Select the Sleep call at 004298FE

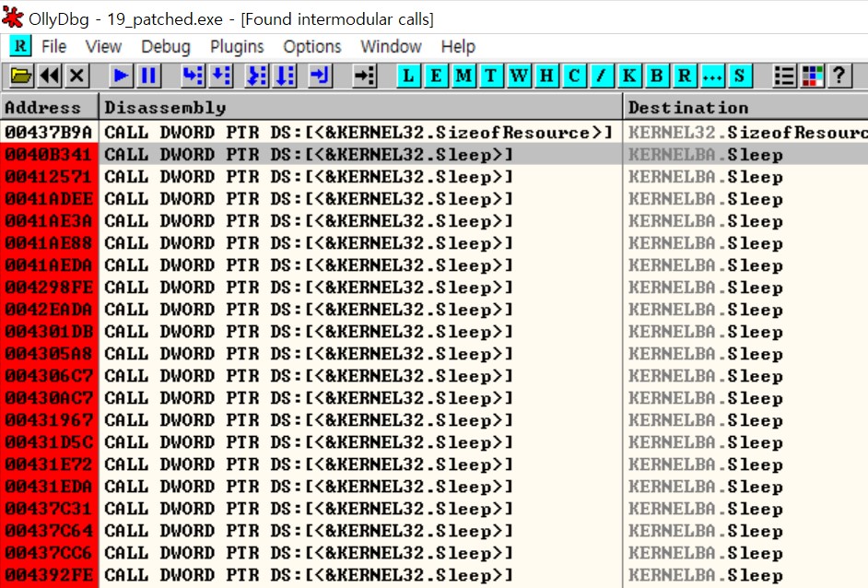coord(434,288)
